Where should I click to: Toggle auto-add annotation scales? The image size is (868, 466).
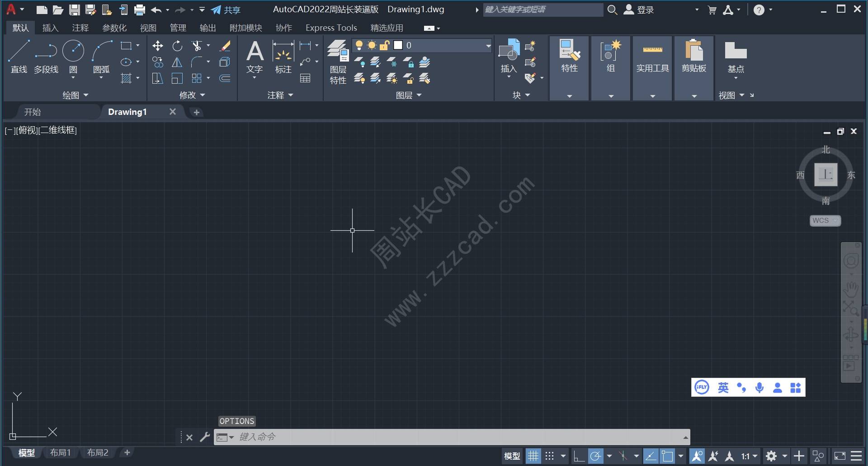pos(713,456)
